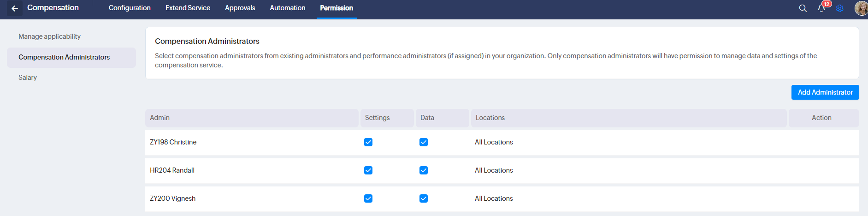Open the settings gear icon

[x=840, y=8]
